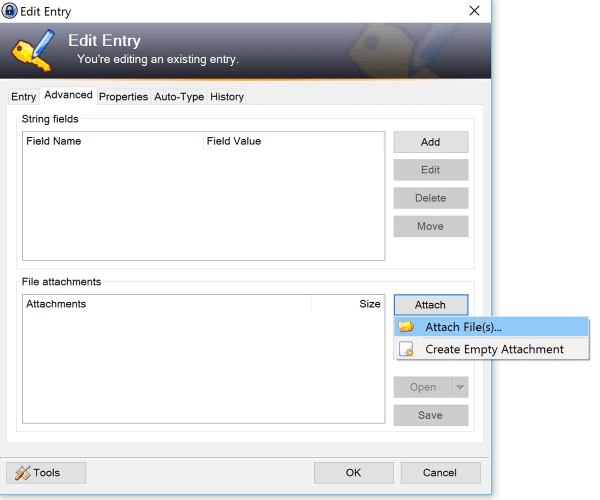
Task: Click the Open attachment button
Action: tap(423, 387)
